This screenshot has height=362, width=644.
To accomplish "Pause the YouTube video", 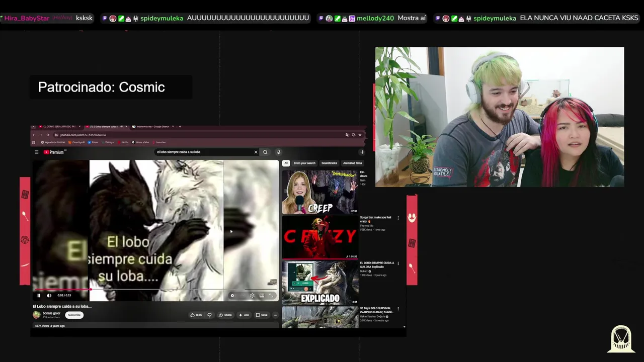I will [x=39, y=296].
